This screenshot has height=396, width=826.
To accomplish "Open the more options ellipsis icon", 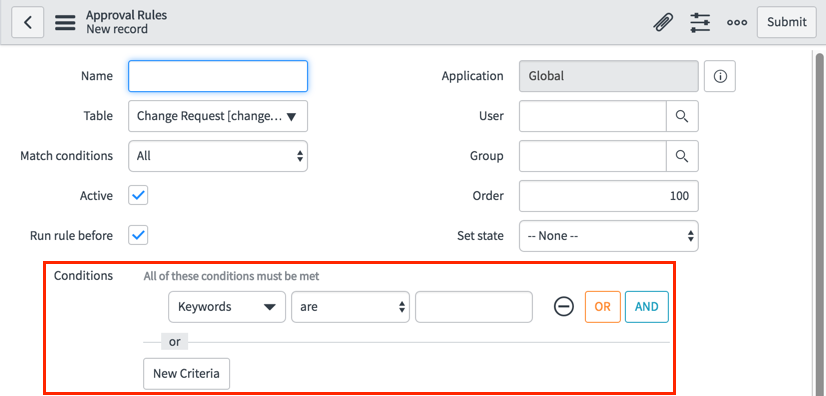I will tap(737, 23).
